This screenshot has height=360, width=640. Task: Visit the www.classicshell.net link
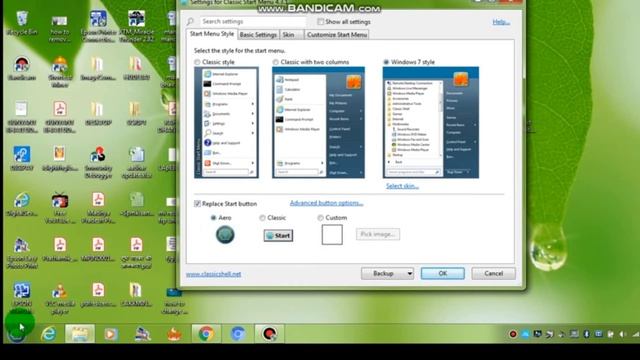[213, 274]
